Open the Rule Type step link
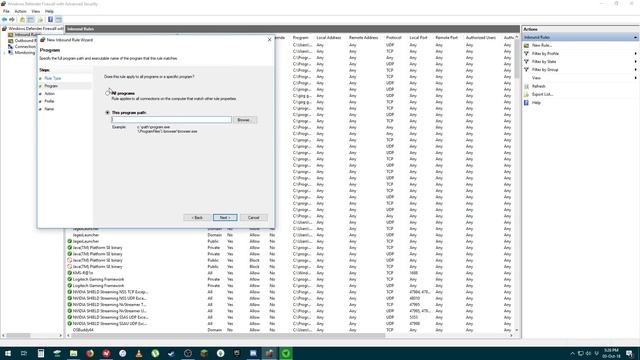Image resolution: width=640 pixels, height=360 pixels. [x=53, y=78]
